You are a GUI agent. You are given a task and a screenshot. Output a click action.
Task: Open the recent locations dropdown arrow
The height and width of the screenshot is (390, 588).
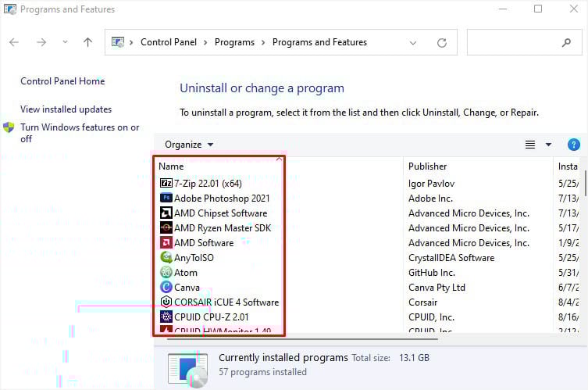click(x=65, y=42)
